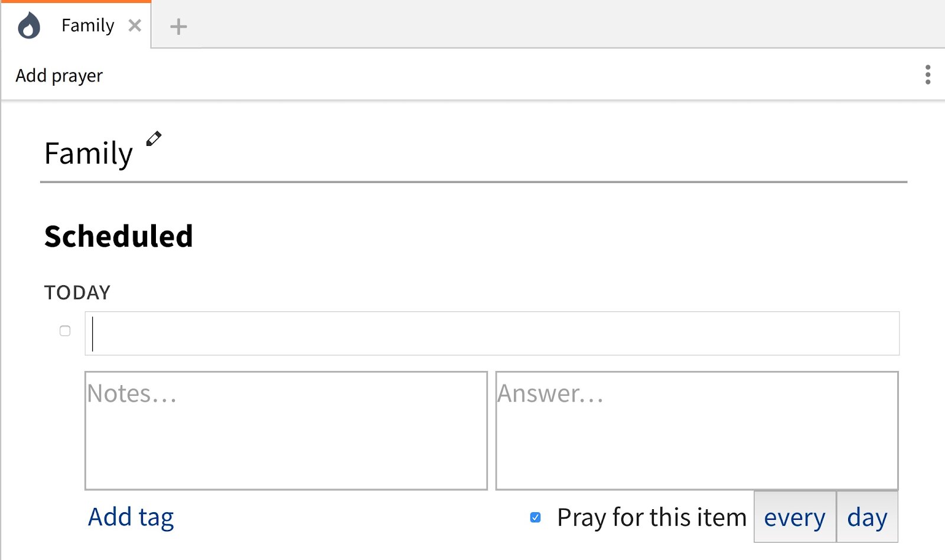The image size is (945, 560).
Task: Select the Family tab
Action: (87, 25)
